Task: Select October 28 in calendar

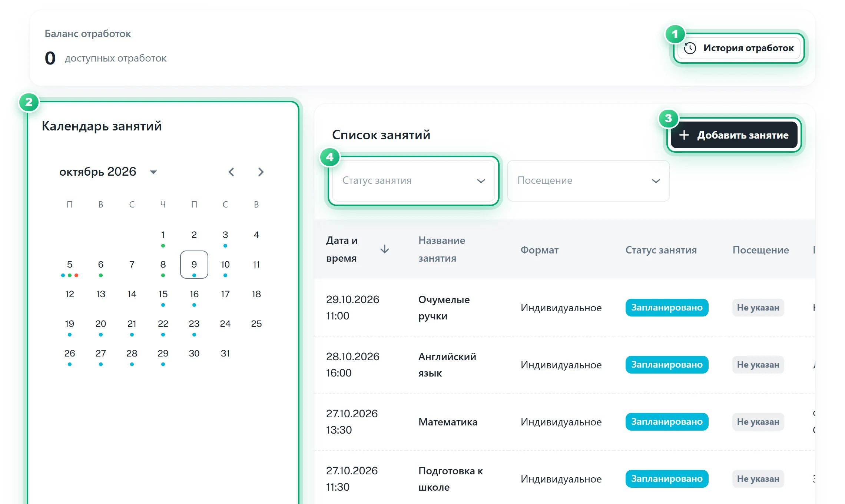Action: tap(132, 354)
